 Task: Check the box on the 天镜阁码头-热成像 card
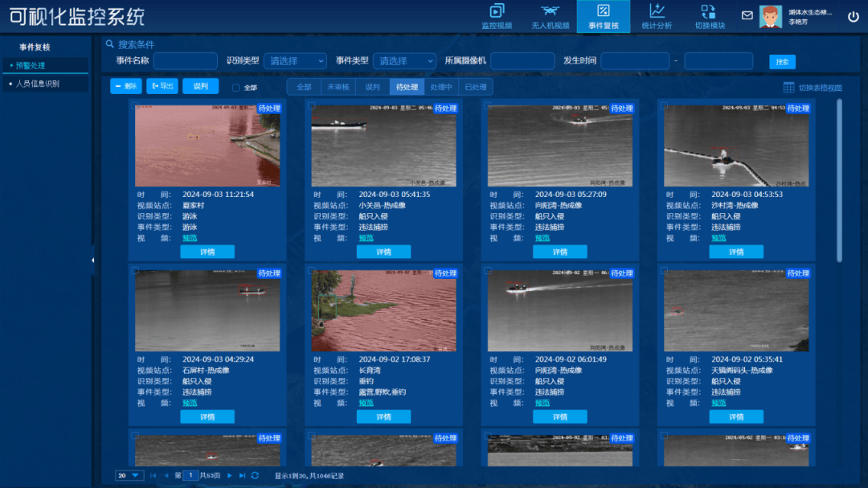(x=664, y=271)
